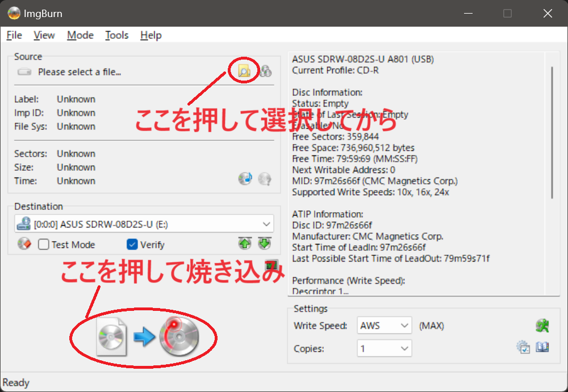Click the 'ATIP Information:' heading
Image resolution: width=568 pixels, height=392 pixels.
tap(328, 214)
